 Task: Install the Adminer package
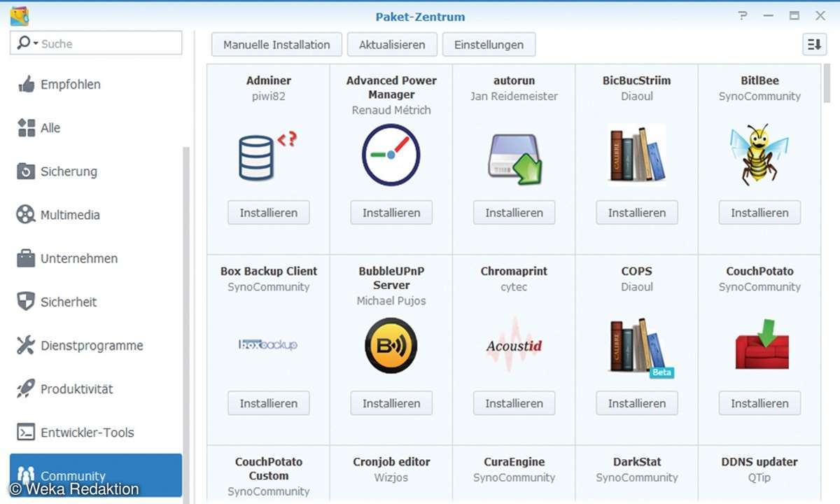[x=268, y=213]
